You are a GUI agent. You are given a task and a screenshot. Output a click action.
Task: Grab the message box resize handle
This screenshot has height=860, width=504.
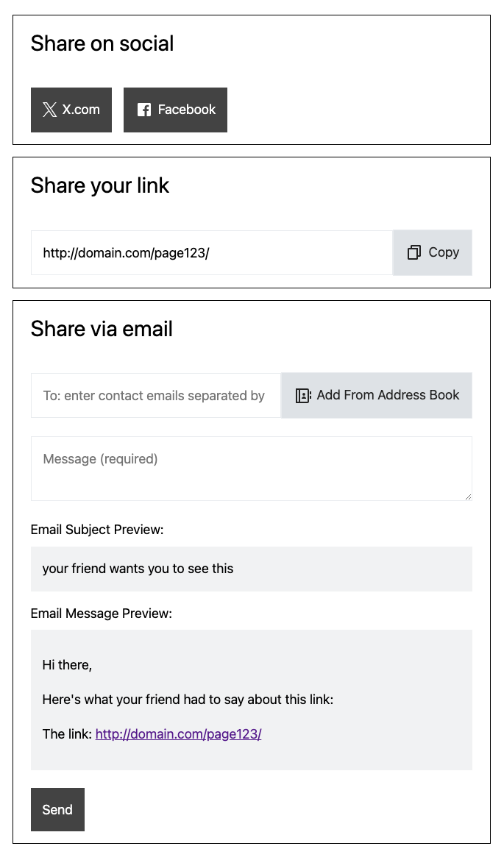click(x=468, y=497)
